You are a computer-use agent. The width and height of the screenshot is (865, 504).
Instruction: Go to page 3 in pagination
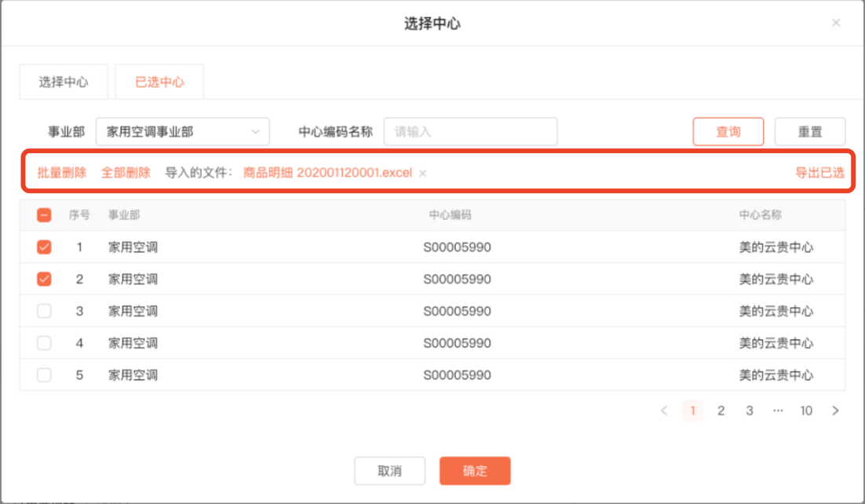[750, 410]
